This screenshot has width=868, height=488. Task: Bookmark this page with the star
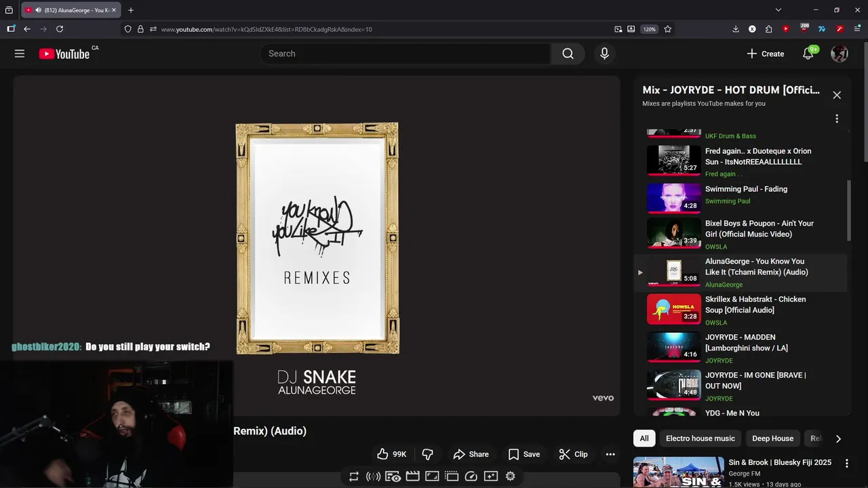click(x=668, y=29)
